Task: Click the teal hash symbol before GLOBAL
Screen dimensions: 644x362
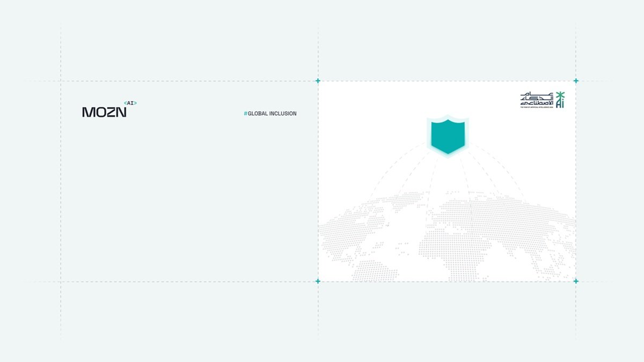Action: click(245, 114)
